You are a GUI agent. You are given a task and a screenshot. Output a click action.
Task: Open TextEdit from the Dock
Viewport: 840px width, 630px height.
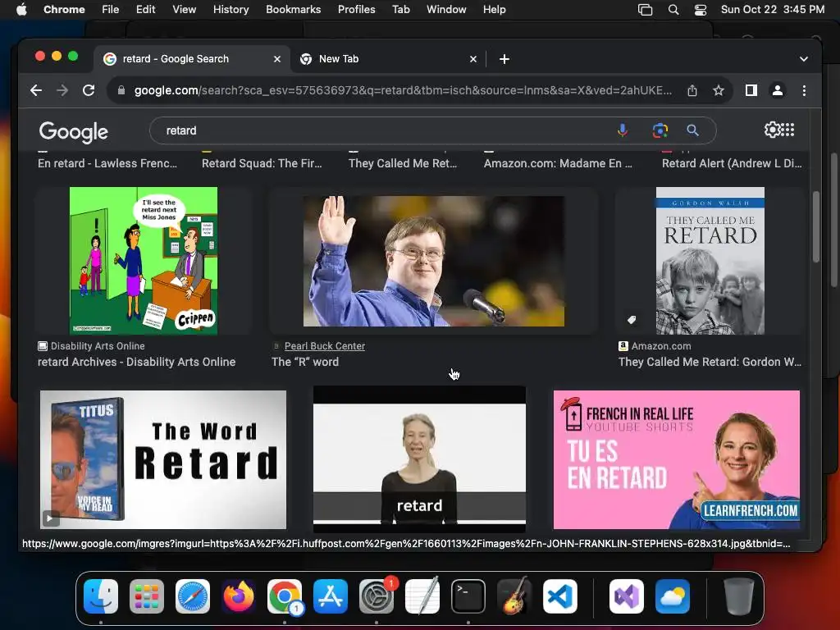coord(422,596)
